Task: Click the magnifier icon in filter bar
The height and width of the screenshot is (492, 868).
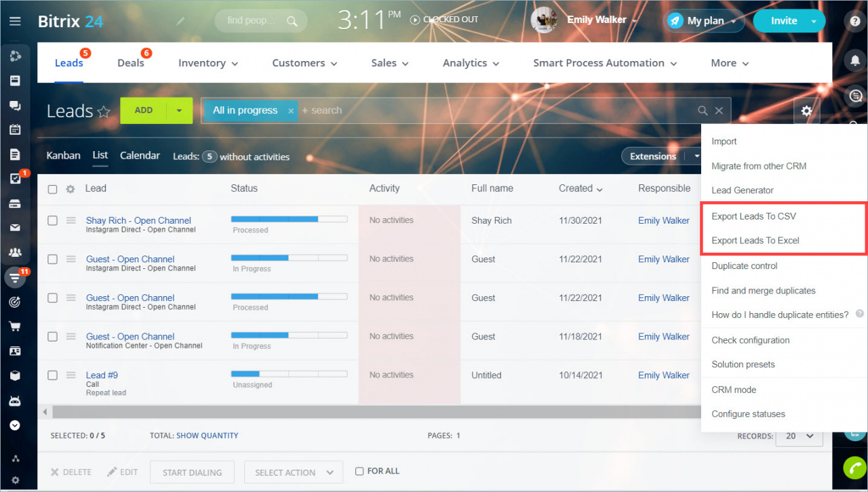Action: [703, 110]
